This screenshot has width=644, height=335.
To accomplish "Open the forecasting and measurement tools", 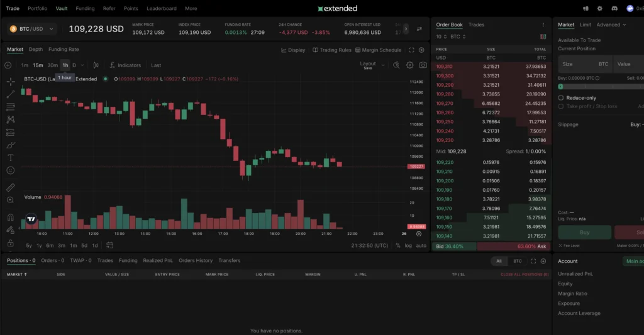I will pyautogui.click(x=11, y=133).
